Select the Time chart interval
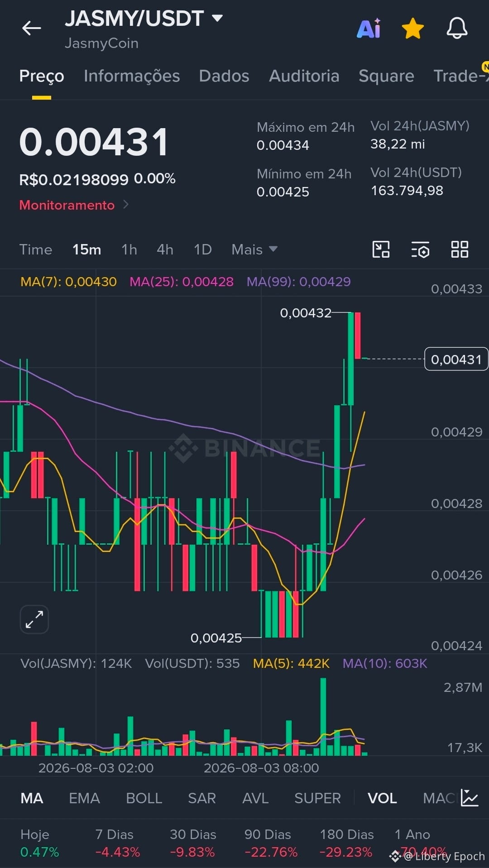The image size is (489, 868). coord(36,249)
